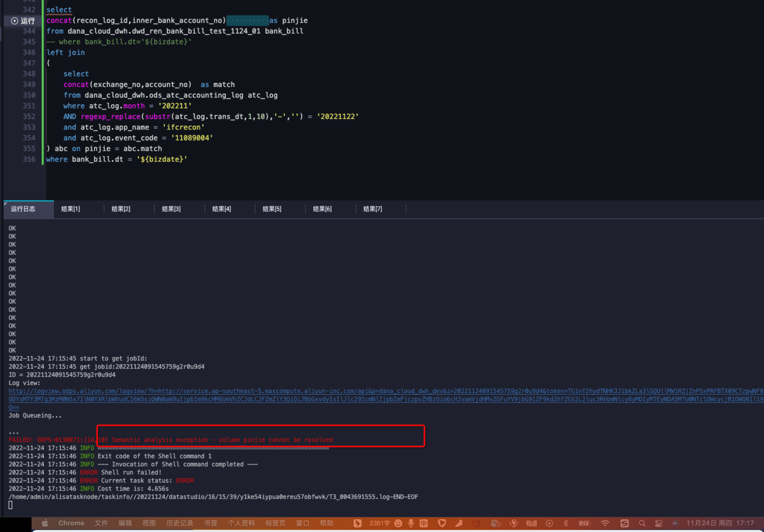The width and height of the screenshot is (764, 532).
Task: Open the Bluetooth menu
Action: [566, 523]
